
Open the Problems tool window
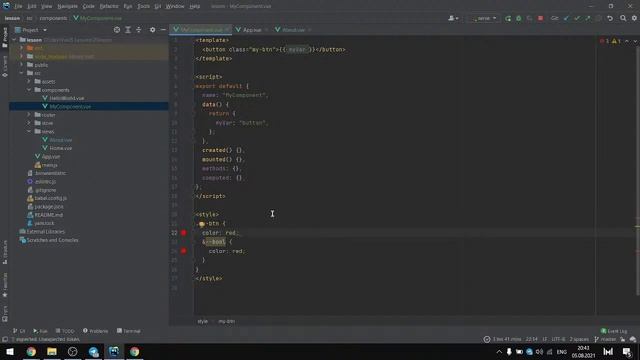coord(96,331)
